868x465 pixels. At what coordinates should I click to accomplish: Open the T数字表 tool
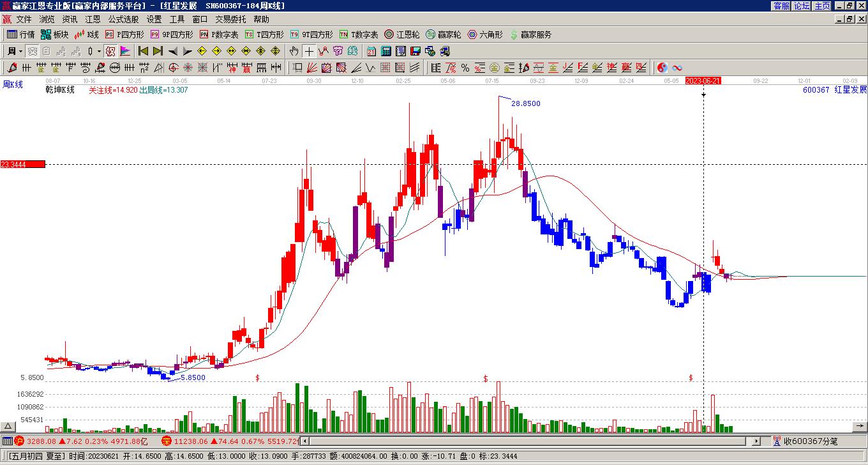point(358,34)
